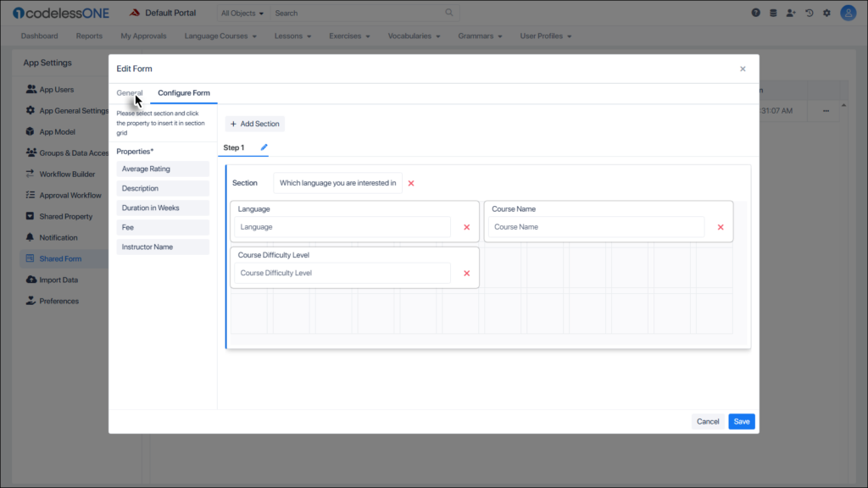Screen dimensions: 868x488
Task: Click the Add Section button
Action: click(254, 124)
